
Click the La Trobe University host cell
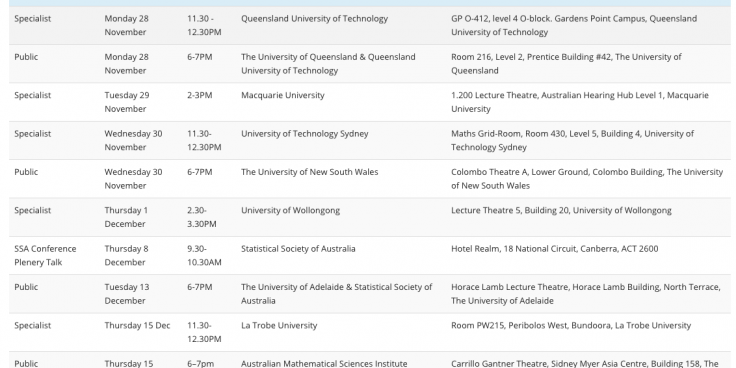pyautogui.click(x=279, y=325)
